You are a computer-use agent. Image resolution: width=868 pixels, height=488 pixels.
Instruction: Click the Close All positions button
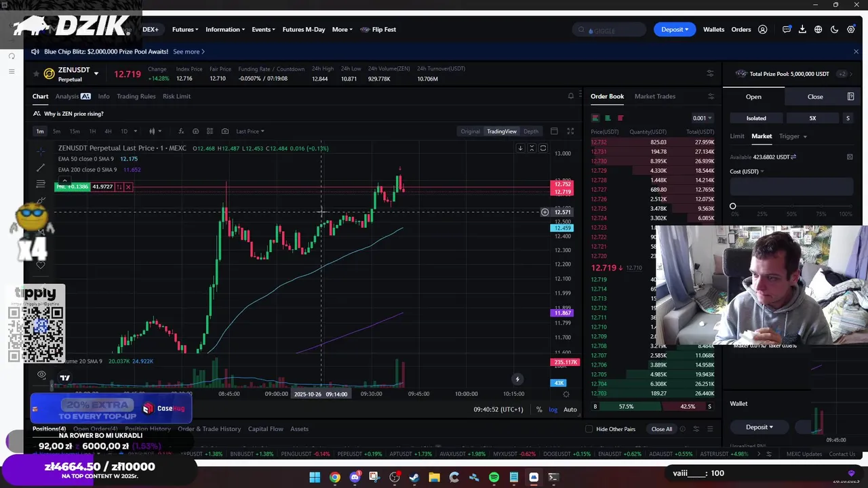click(661, 429)
